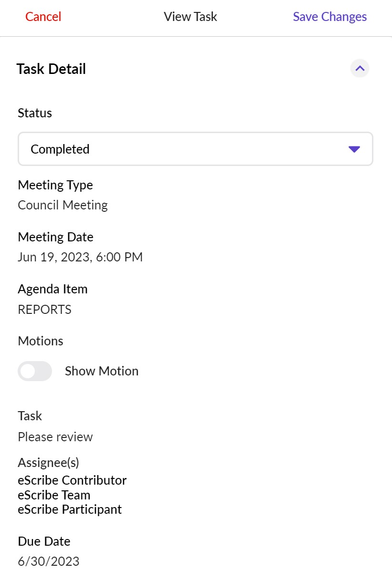The width and height of the screenshot is (392, 581).
Task: Click the 6/30/2023 due date
Action: click(49, 561)
